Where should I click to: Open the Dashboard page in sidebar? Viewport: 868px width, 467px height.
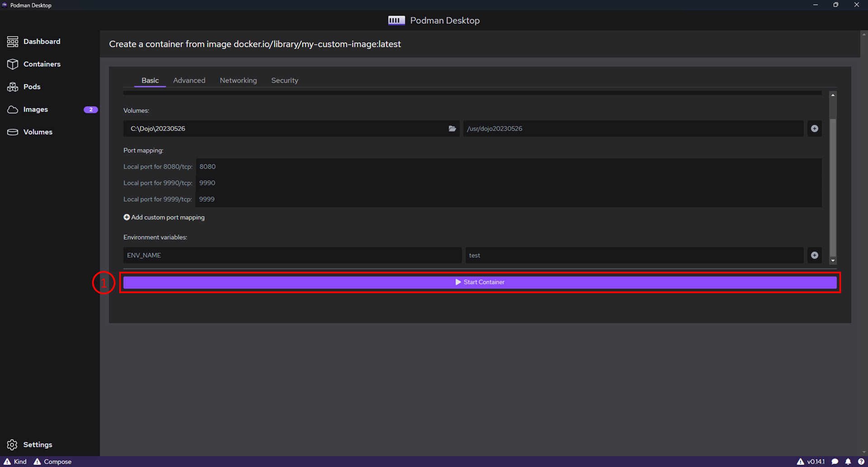click(34, 41)
